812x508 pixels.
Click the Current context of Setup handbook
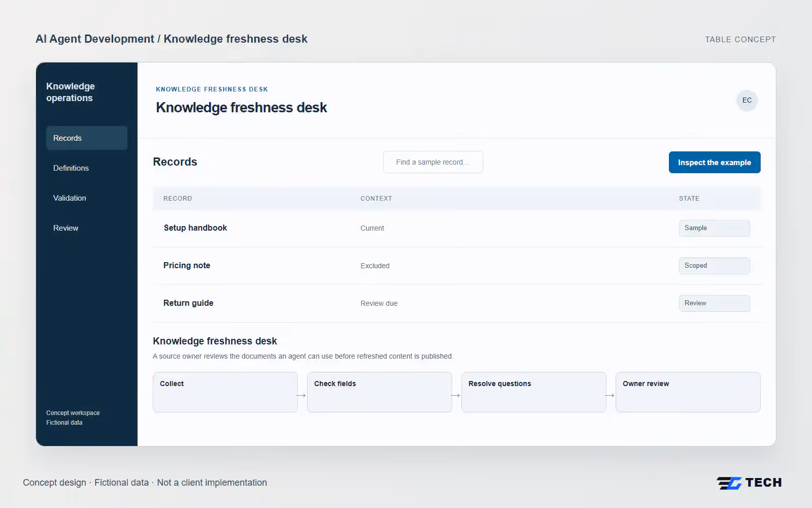(x=372, y=229)
